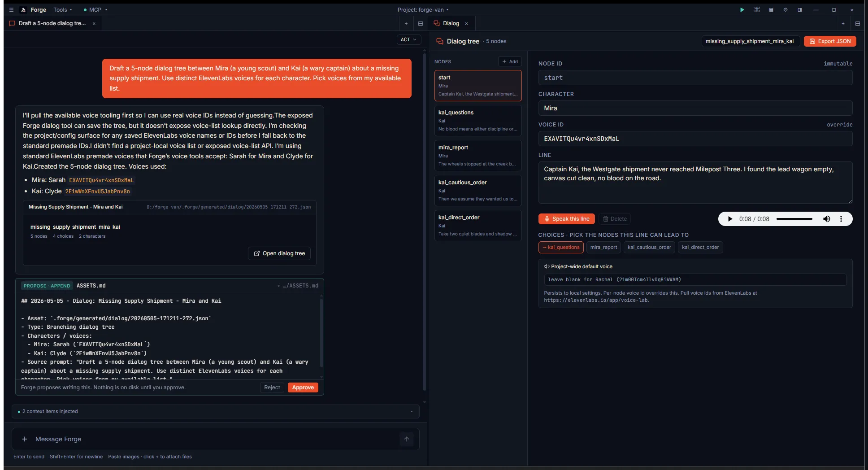Open the command palette icon
This screenshot has height=470, width=868.
tap(757, 9)
